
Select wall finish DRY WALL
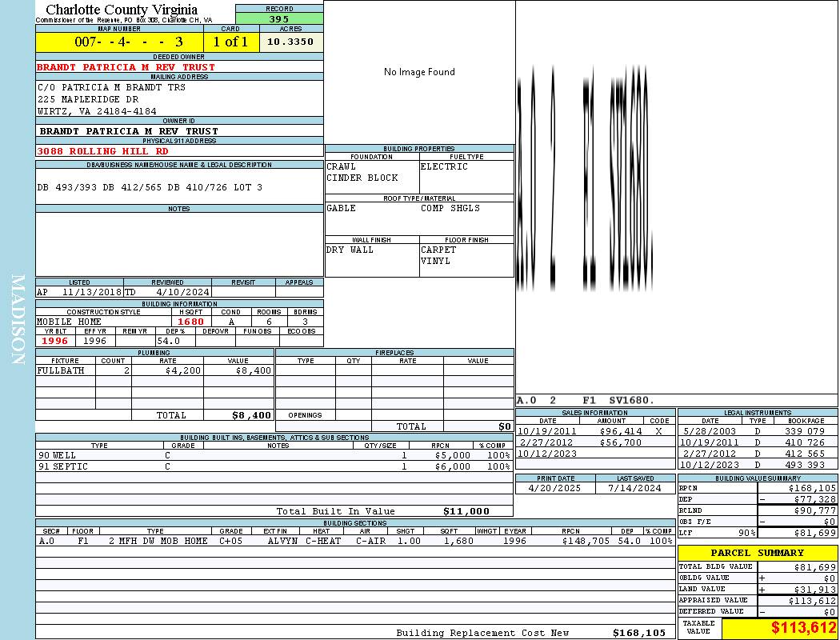(350, 250)
